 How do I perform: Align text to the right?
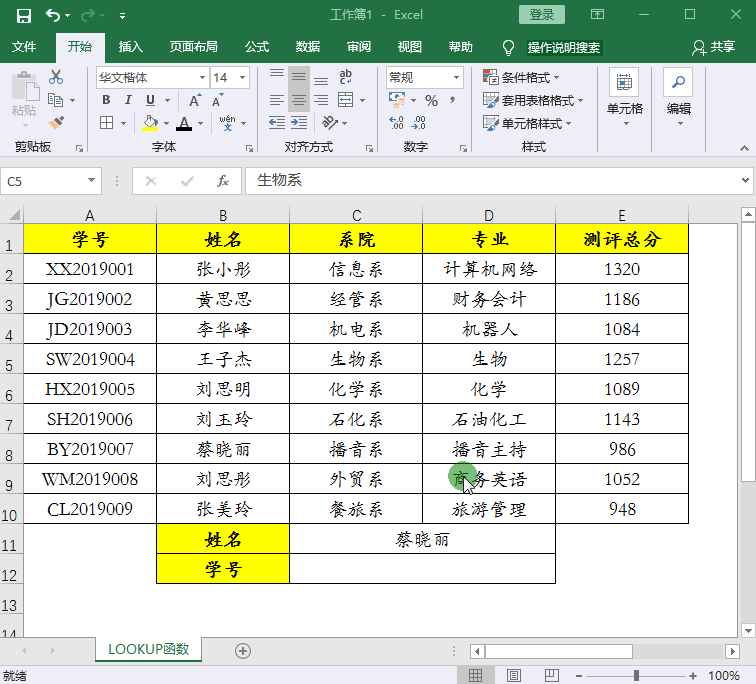(x=321, y=100)
